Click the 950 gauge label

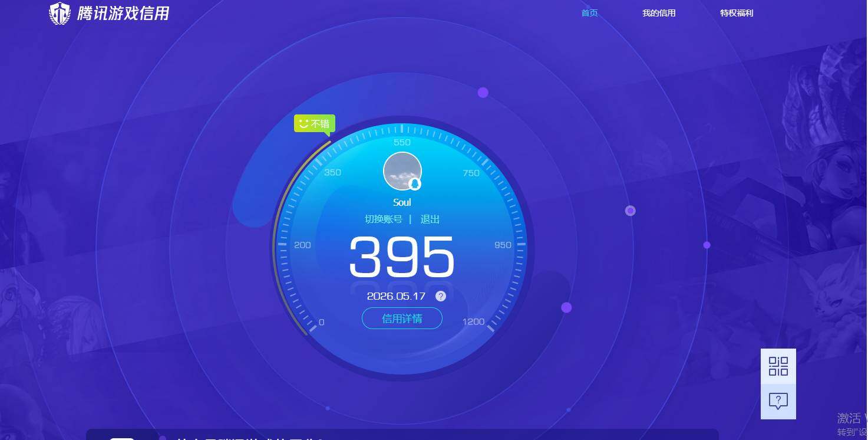(503, 245)
